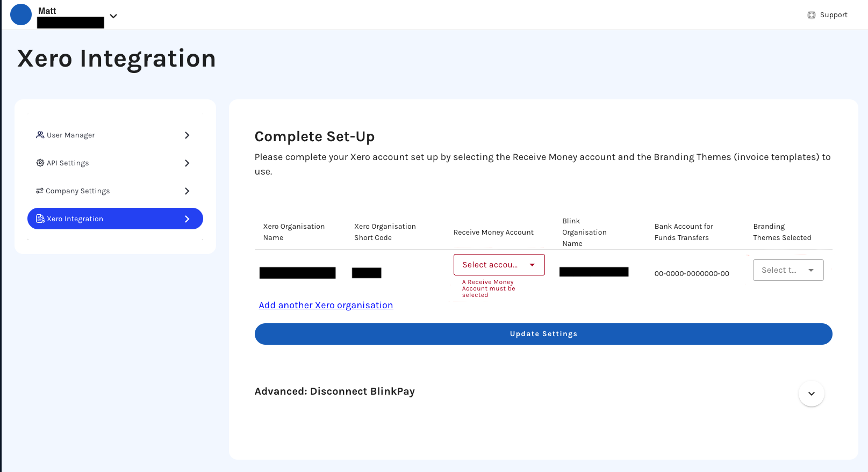The image size is (868, 472).
Task: Click the Xero Organisation Name column header
Action: pyautogui.click(x=294, y=232)
